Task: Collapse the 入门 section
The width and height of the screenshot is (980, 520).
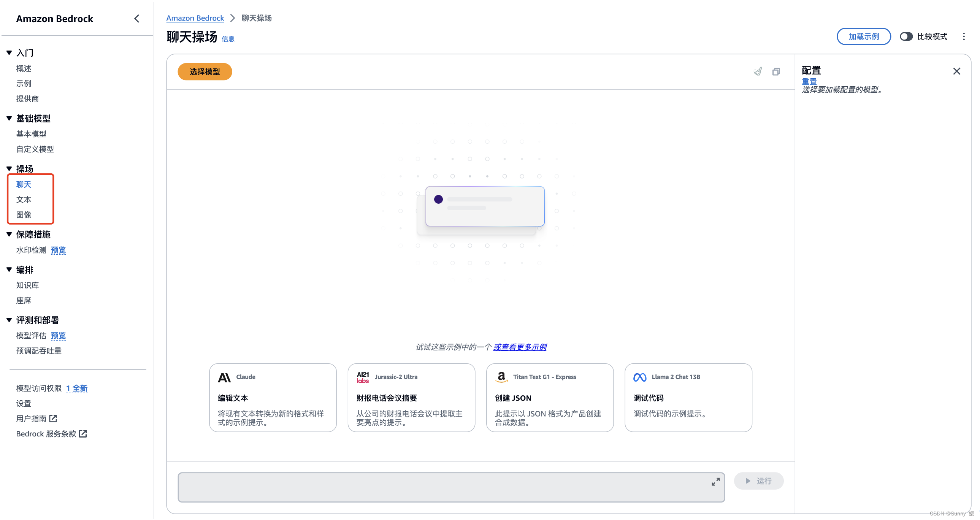Action: [9, 53]
